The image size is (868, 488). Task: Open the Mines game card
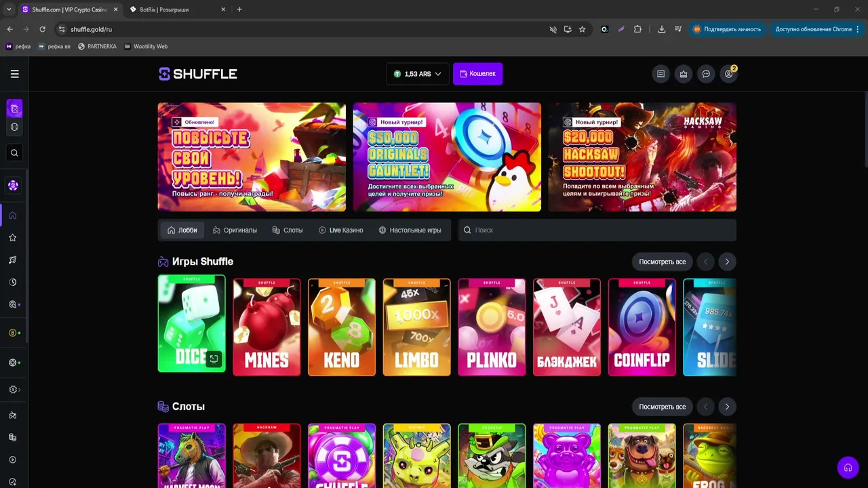click(x=267, y=327)
